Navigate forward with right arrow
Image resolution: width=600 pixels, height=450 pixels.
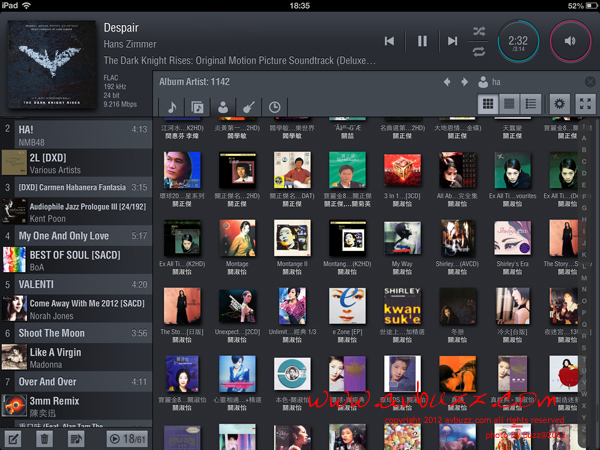tap(464, 82)
